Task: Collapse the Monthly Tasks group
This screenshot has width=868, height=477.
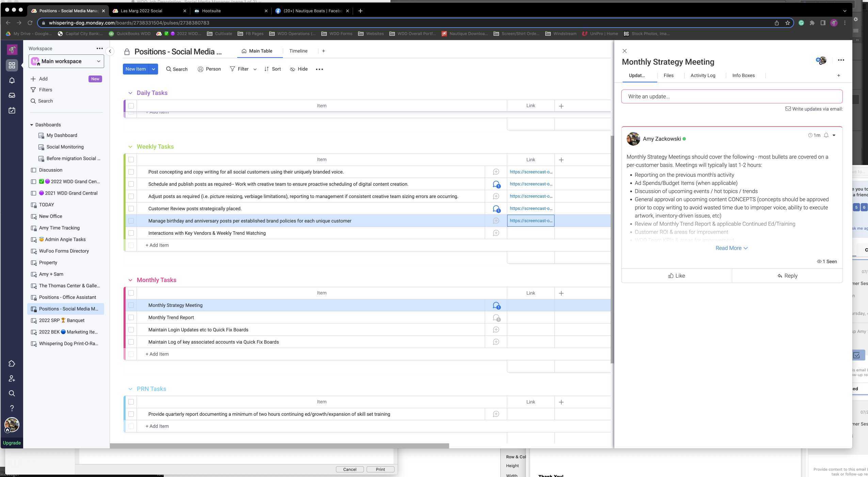Action: tap(130, 280)
